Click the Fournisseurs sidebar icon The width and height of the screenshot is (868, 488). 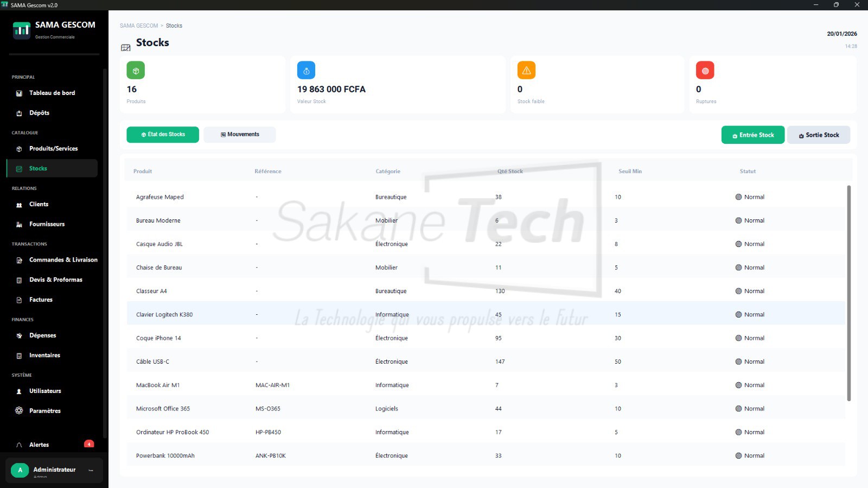pyautogui.click(x=19, y=224)
